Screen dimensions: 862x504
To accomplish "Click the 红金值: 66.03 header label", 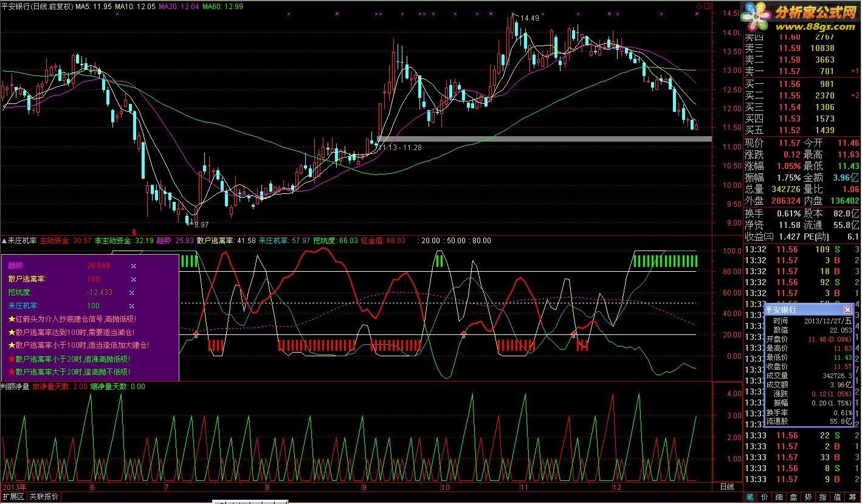I will click(383, 241).
